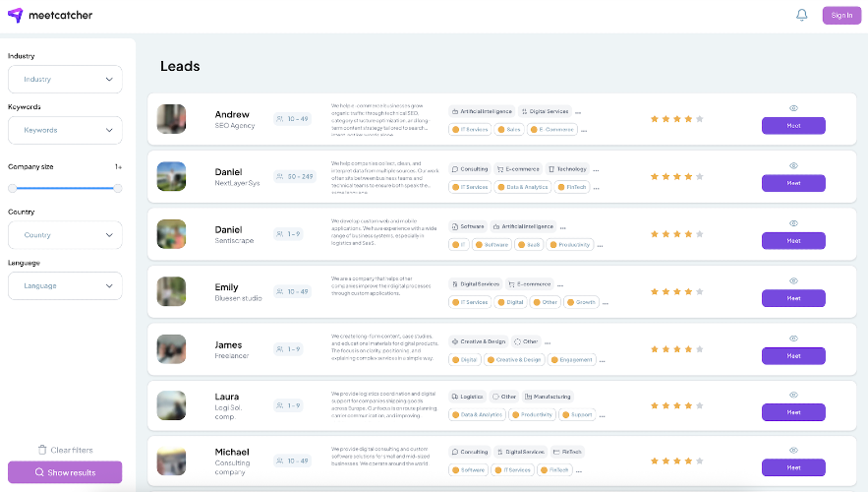Screen dimensions: 868x492
Task: Click the notification bell icon
Action: click(x=801, y=15)
